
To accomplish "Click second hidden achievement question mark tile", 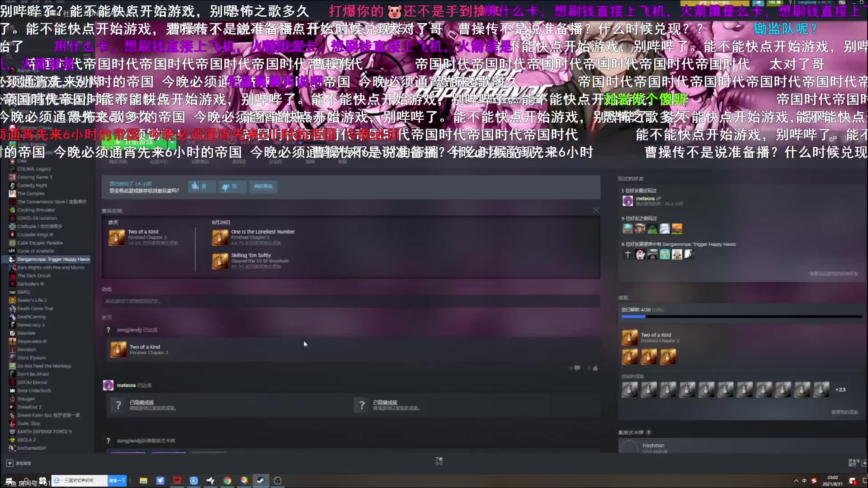I will pos(362,405).
